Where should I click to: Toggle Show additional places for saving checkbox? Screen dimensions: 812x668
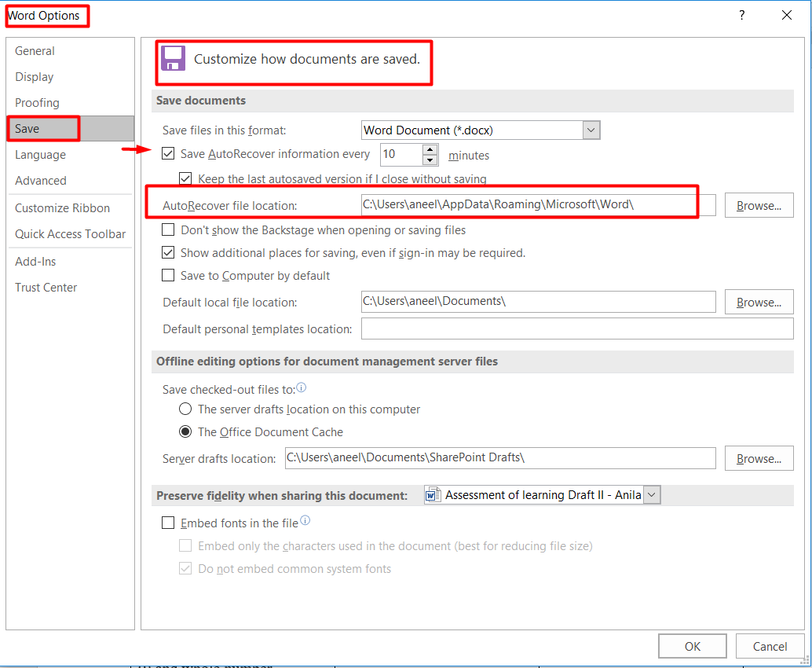click(168, 252)
